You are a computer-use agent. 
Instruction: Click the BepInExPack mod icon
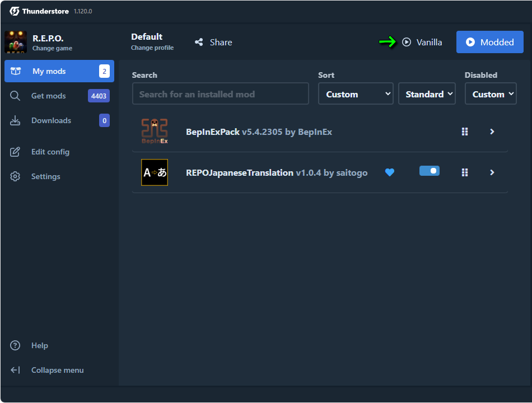coord(155,132)
